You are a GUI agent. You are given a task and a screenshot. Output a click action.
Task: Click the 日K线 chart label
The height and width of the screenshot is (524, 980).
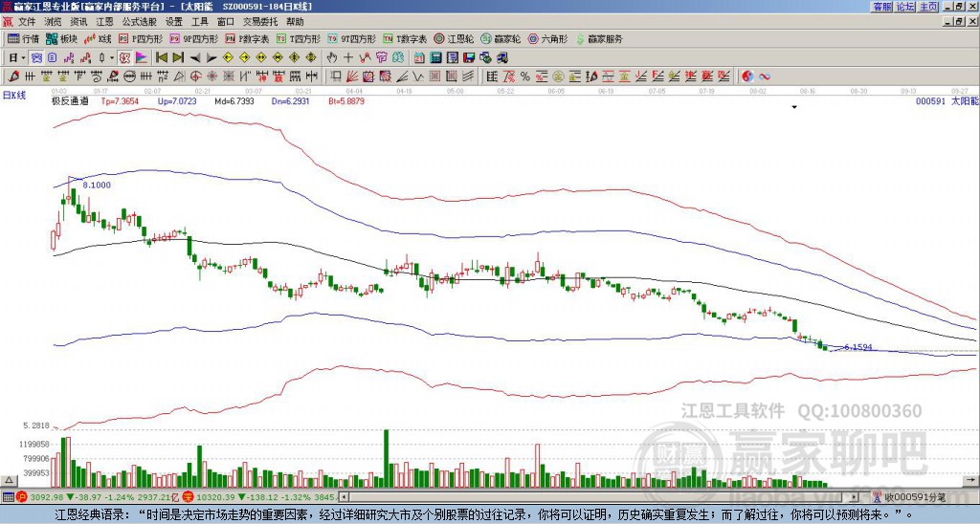[x=14, y=95]
